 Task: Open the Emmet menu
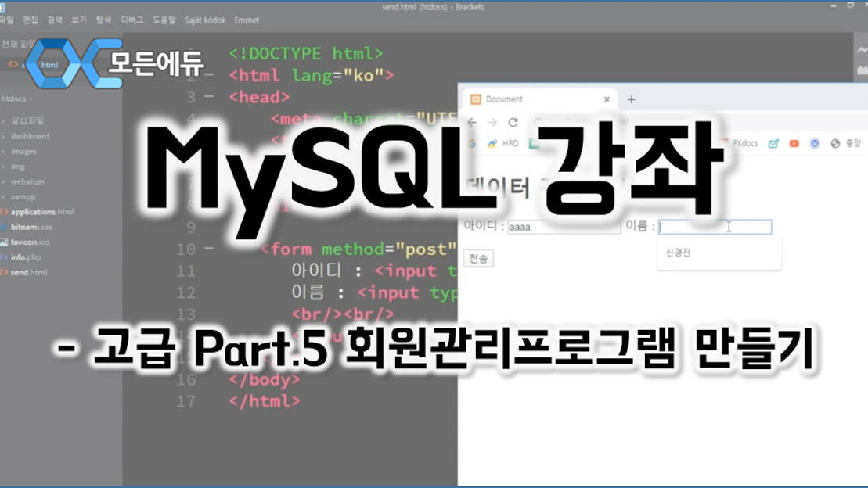[x=247, y=20]
